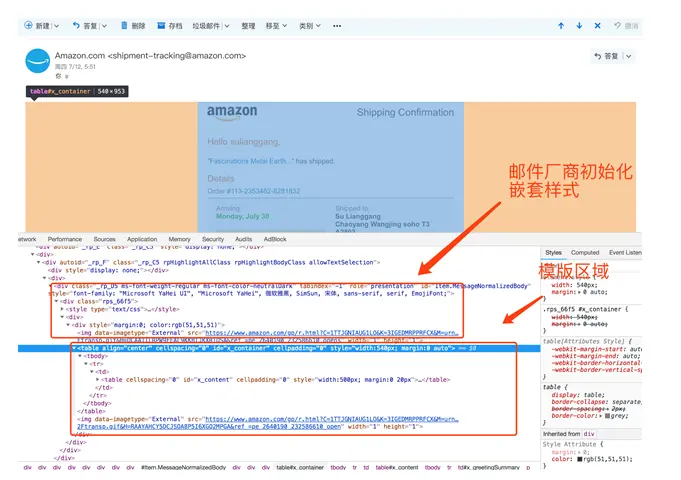Image resolution: width=681 pixels, height=480 pixels.
Task: Switch to the Security DevTools tab
Action: click(x=213, y=239)
